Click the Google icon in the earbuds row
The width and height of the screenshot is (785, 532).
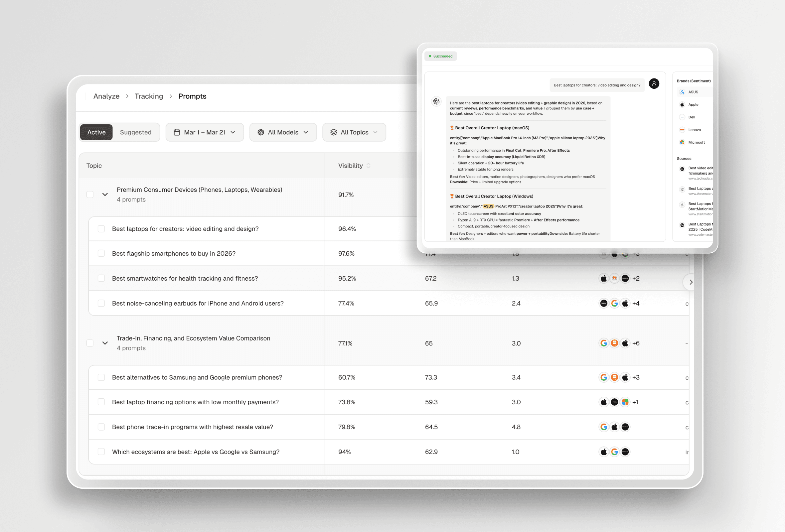tap(615, 303)
